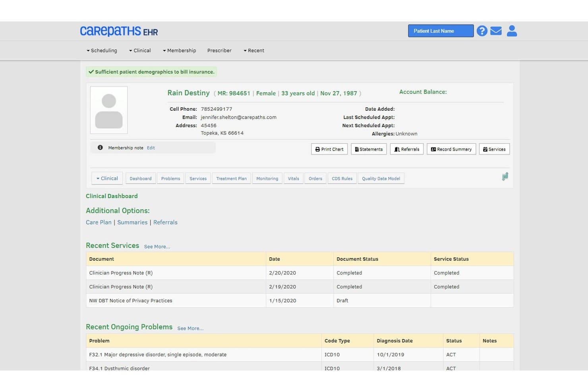The height and width of the screenshot is (392, 588).
Task: Click the Services button with calendar icon
Action: pyautogui.click(x=494, y=149)
